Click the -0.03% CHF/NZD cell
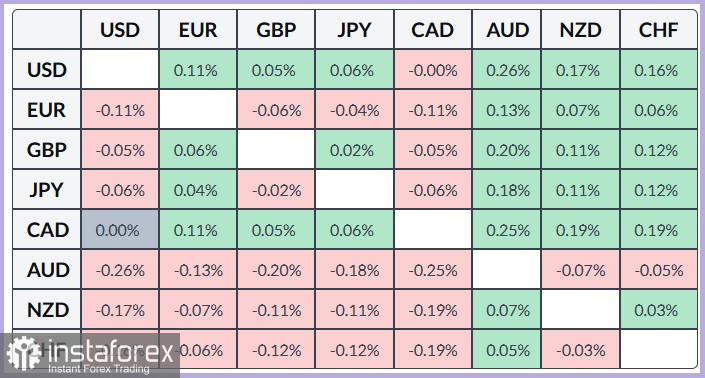This screenshot has height=378, width=705. pyautogui.click(x=580, y=350)
